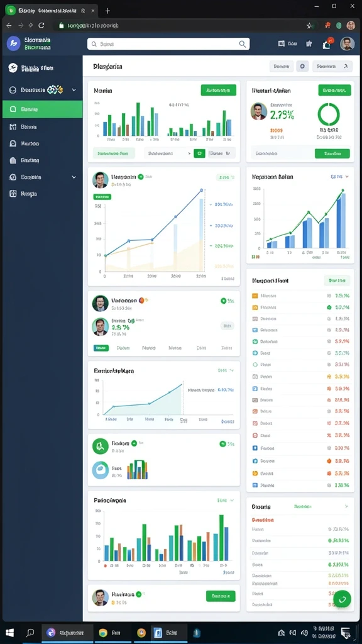Open the chevron on the bottom-right summary card
The width and height of the screenshot is (362, 644).
(x=346, y=507)
